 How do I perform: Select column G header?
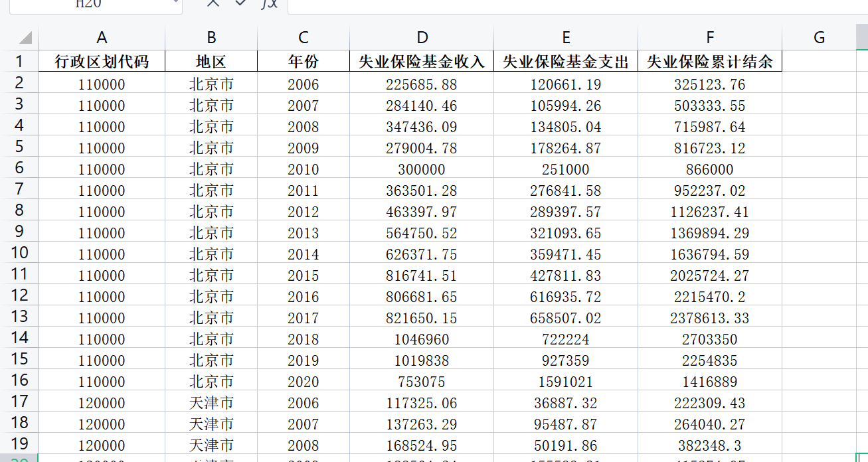[x=819, y=38]
